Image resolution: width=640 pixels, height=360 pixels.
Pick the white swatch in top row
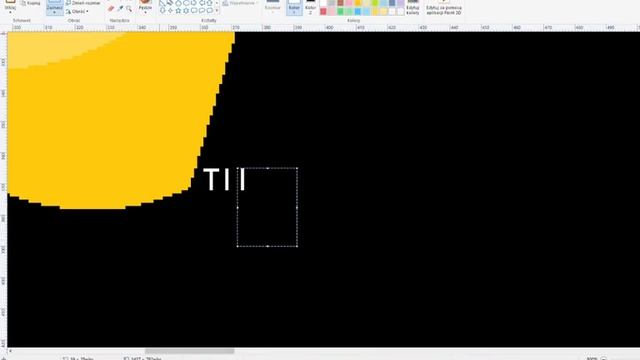[323, 3]
